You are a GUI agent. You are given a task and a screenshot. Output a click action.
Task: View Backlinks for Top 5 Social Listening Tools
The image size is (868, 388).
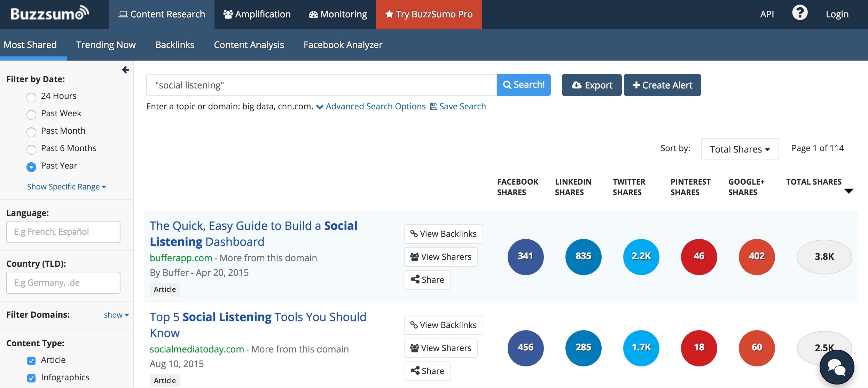point(444,325)
